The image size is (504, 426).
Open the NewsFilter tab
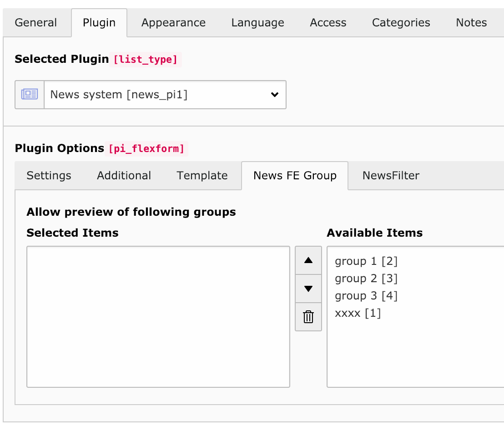coord(391,176)
